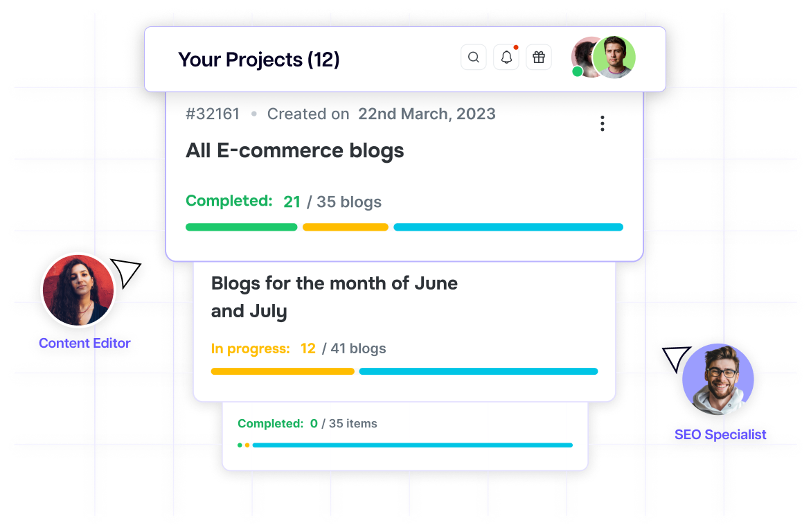Click the front user profile avatar
The image size is (811, 532).
(x=614, y=57)
